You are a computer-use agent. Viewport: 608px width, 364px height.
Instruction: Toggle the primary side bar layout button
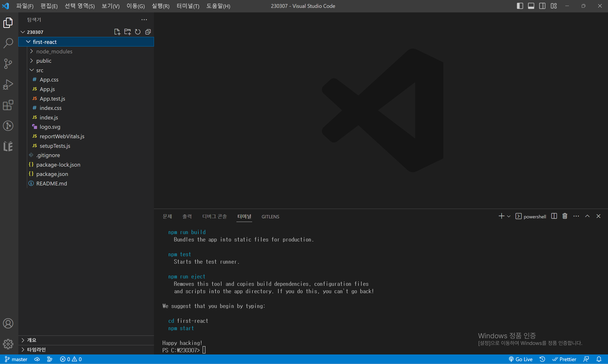coord(520,6)
